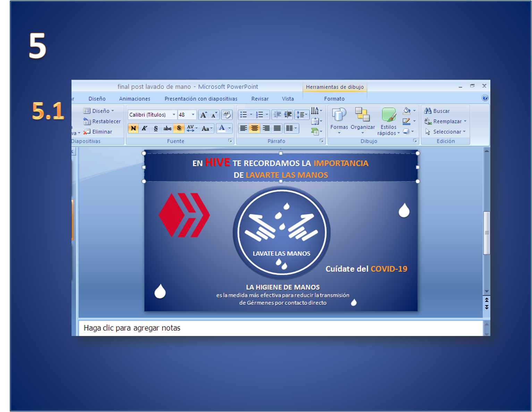Viewport: 532px width, 412px height.
Task: Open the Formas shapes gallery
Action: point(339,121)
